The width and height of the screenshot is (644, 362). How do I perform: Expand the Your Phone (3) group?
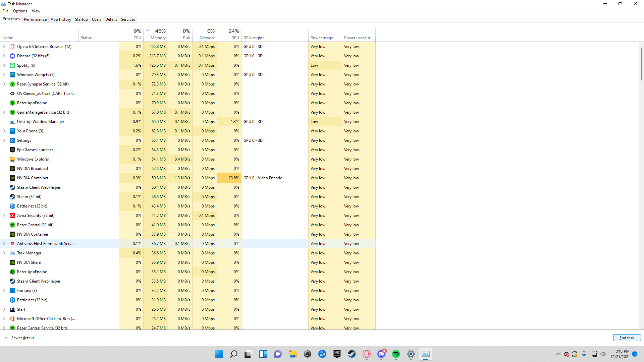(x=4, y=131)
